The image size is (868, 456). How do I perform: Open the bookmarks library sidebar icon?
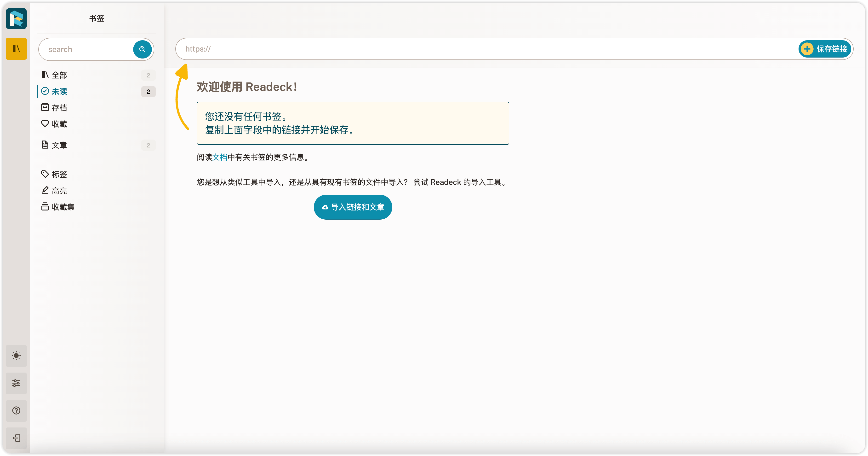click(16, 49)
